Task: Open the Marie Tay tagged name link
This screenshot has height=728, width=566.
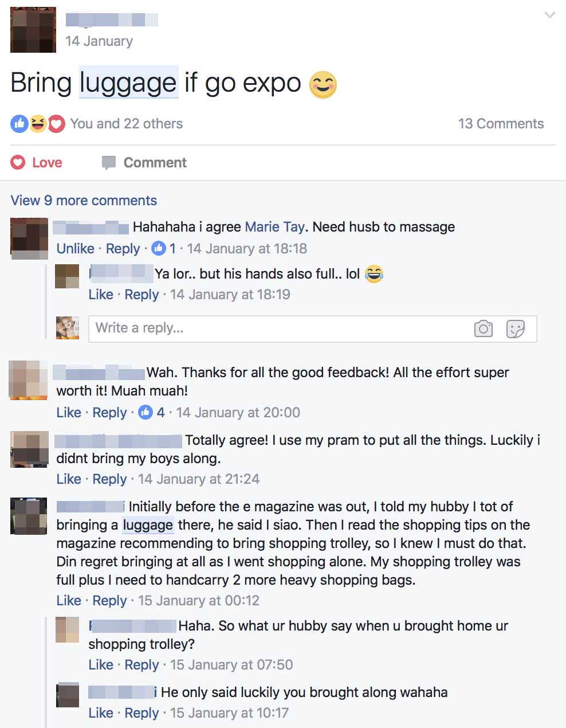Action: coord(274,227)
